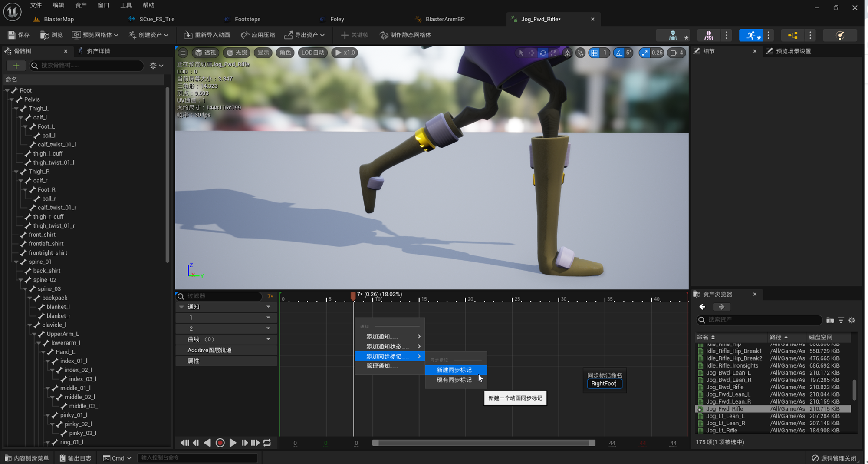
Task: Choose 添加通知 add notify menu item
Action: (389, 337)
